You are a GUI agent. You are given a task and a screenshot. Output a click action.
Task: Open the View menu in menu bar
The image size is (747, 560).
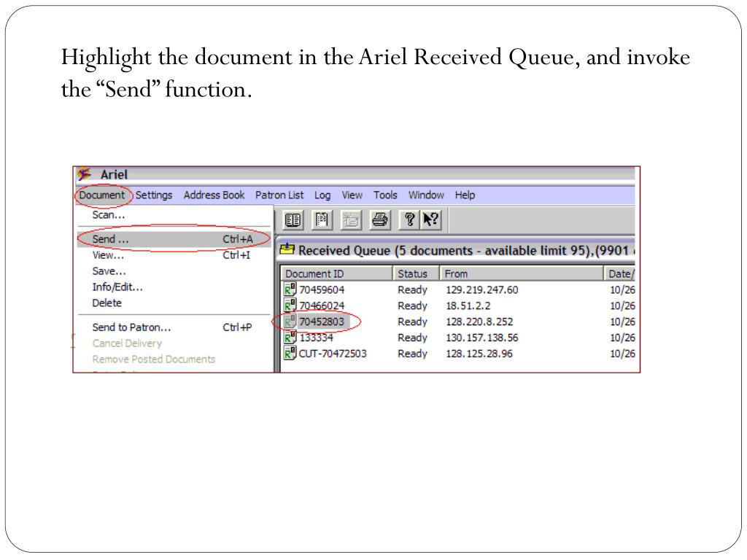point(352,195)
